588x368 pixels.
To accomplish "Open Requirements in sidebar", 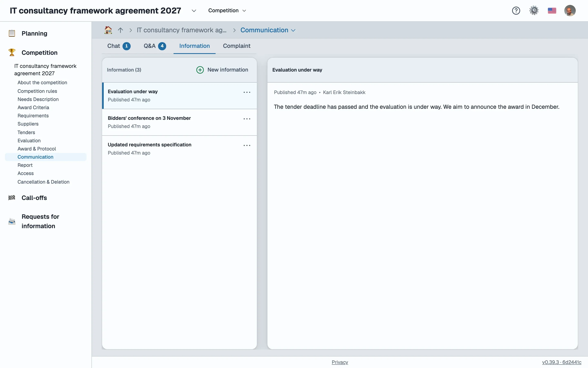I will click(33, 116).
